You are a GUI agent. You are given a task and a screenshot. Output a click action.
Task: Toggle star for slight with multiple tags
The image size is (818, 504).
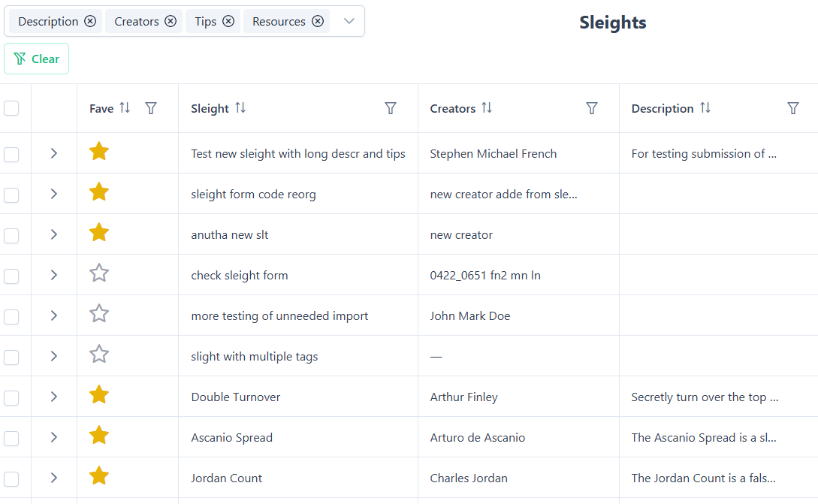coord(99,354)
